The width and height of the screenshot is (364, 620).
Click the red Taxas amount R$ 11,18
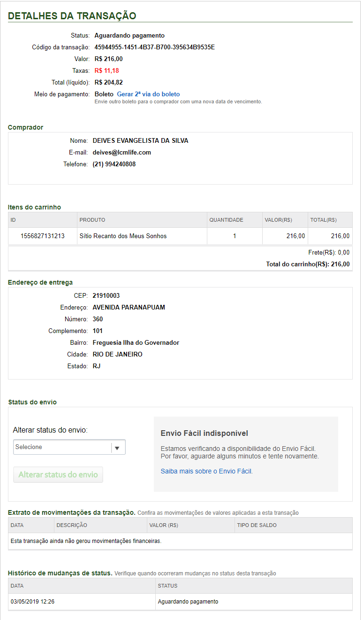point(106,70)
